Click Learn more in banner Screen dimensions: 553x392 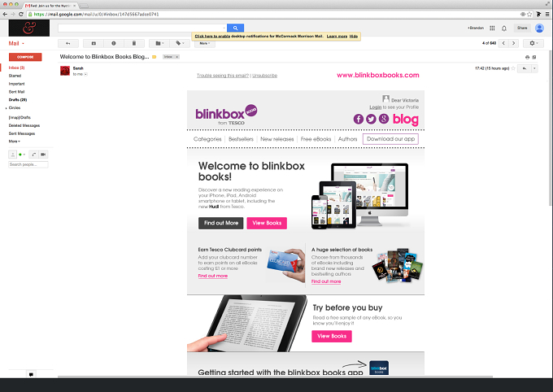[337, 37]
